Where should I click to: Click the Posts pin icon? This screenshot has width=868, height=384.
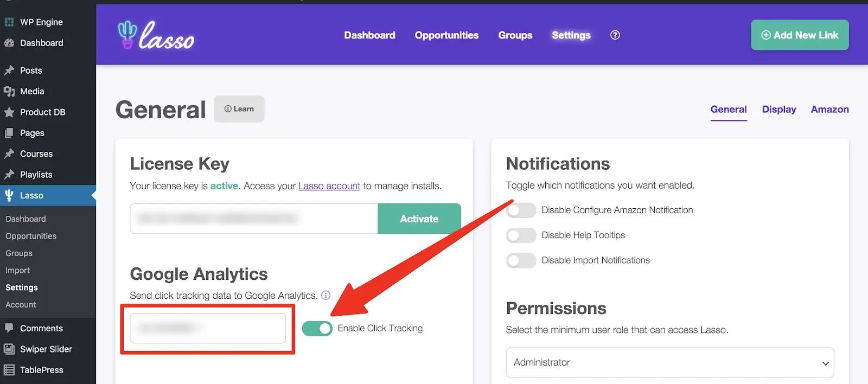pyautogui.click(x=9, y=71)
